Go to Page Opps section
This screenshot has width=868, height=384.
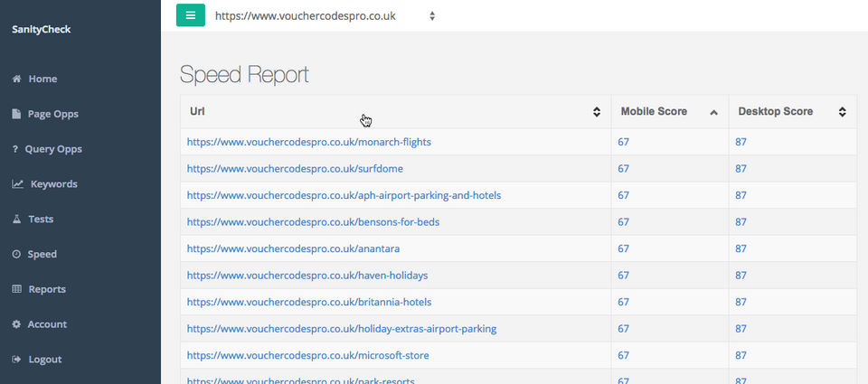coord(53,114)
